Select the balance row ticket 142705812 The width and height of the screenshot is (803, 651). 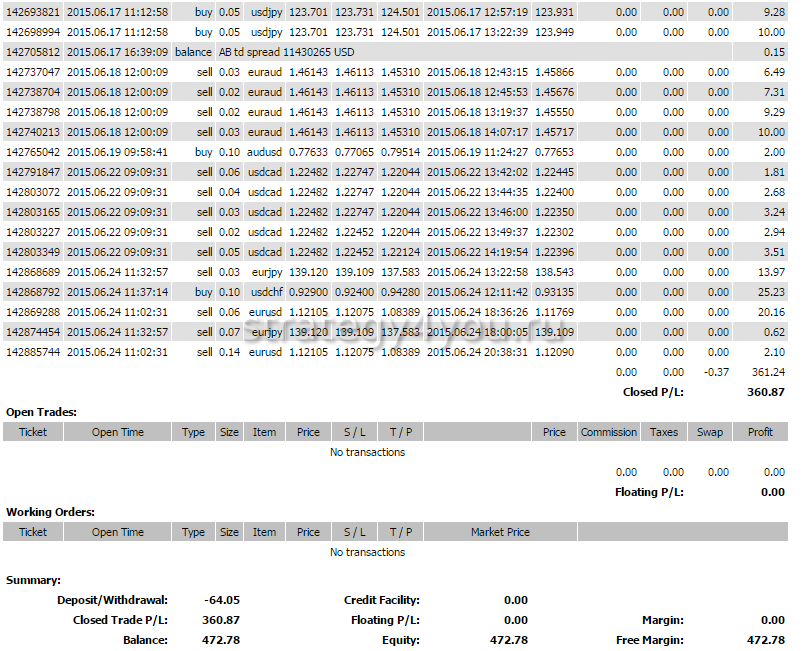(33, 52)
